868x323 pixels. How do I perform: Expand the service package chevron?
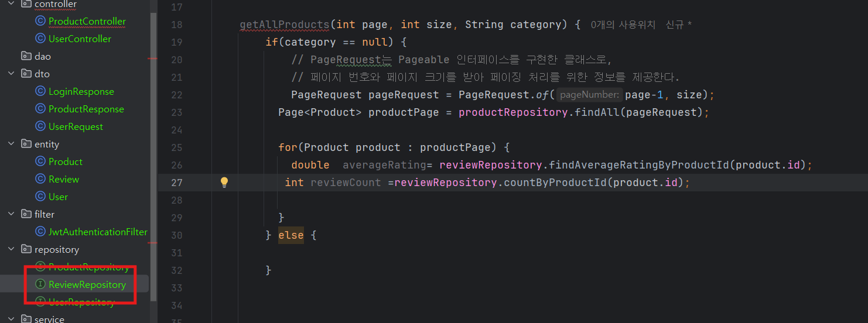pos(11,319)
